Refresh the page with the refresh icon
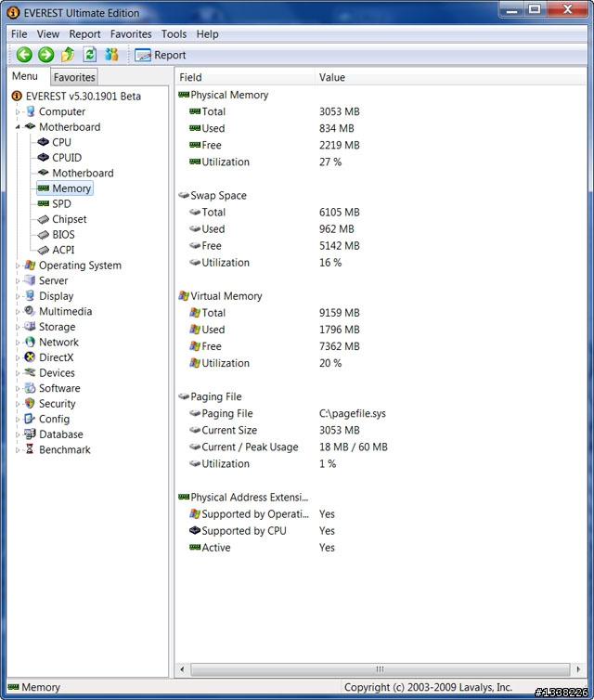594x700 pixels. 90,55
